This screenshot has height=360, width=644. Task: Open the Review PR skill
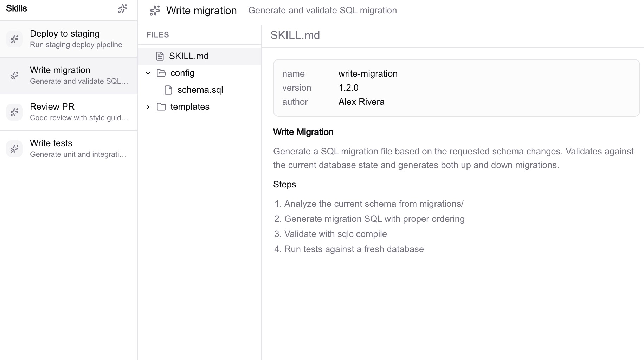click(69, 112)
